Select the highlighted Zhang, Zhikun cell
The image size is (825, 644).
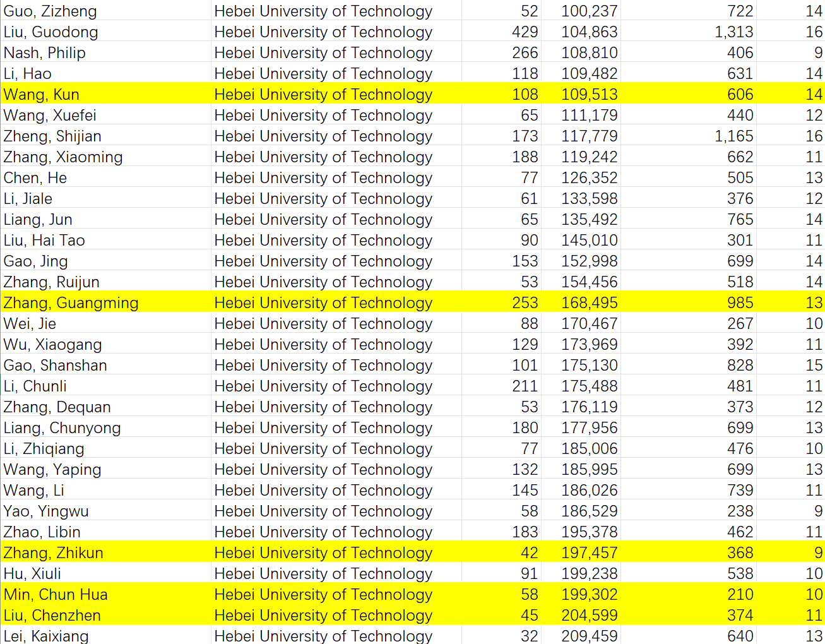pos(54,553)
